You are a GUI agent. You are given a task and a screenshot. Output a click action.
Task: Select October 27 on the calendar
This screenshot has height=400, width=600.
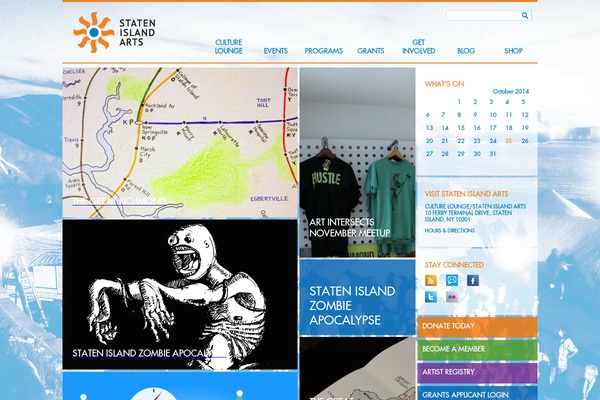429,154
